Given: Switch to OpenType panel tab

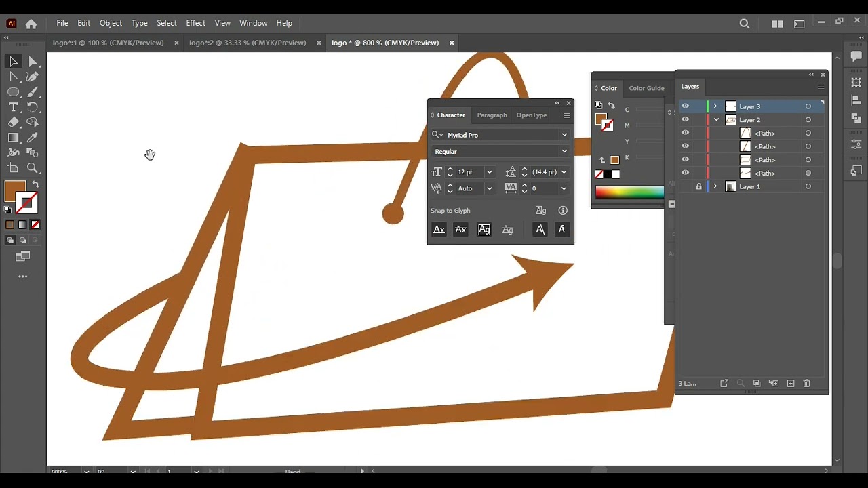Looking at the screenshot, I should pos(532,115).
